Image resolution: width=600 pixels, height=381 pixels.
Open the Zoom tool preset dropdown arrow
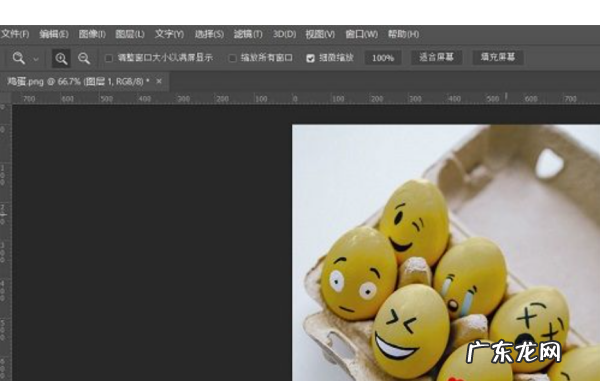[x=36, y=59]
